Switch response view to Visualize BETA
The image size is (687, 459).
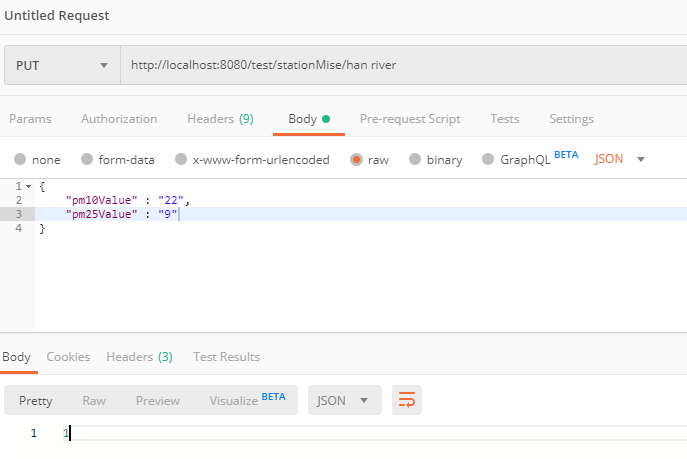point(247,400)
